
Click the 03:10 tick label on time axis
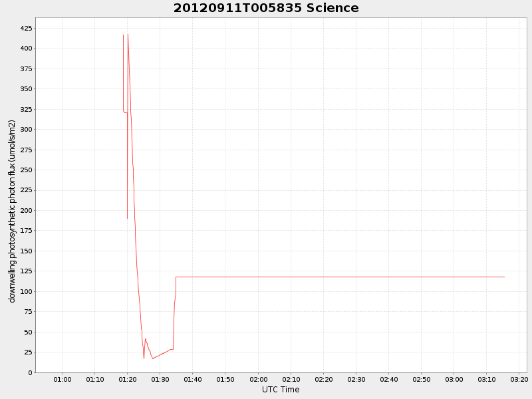[487, 379]
